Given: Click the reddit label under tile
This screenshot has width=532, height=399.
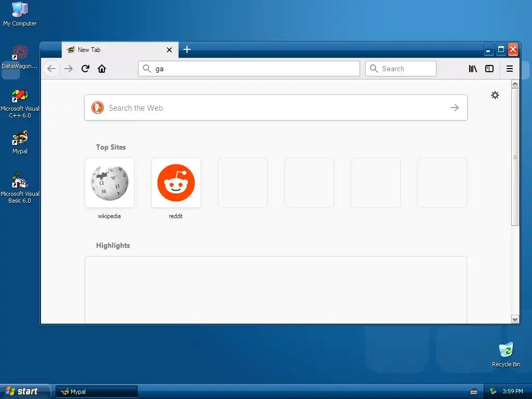Looking at the screenshot, I should pyautogui.click(x=176, y=216).
